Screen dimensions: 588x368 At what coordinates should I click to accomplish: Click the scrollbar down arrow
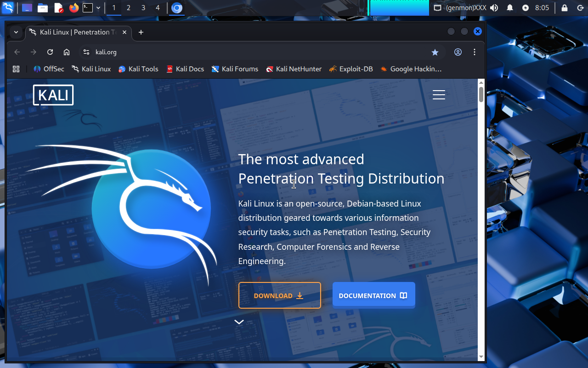point(481,357)
